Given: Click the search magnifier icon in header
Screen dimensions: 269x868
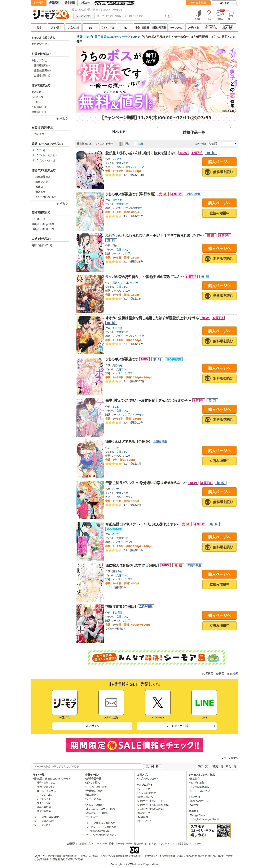Looking at the screenshot, I should coord(167,16).
